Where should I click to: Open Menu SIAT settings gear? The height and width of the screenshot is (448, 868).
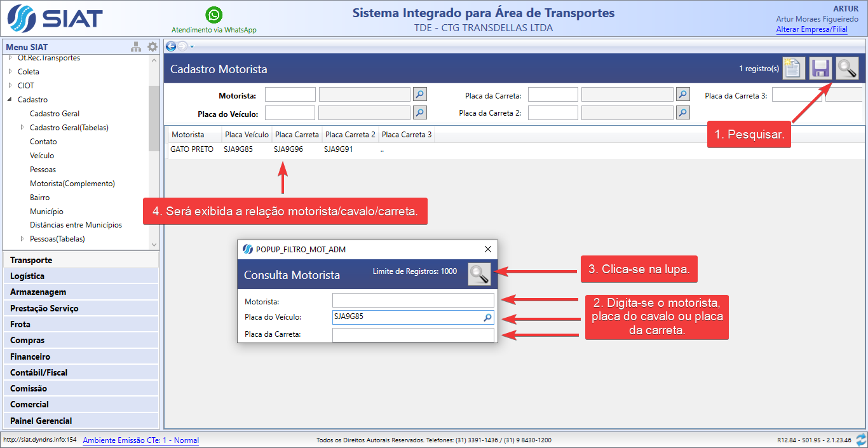[x=153, y=47]
